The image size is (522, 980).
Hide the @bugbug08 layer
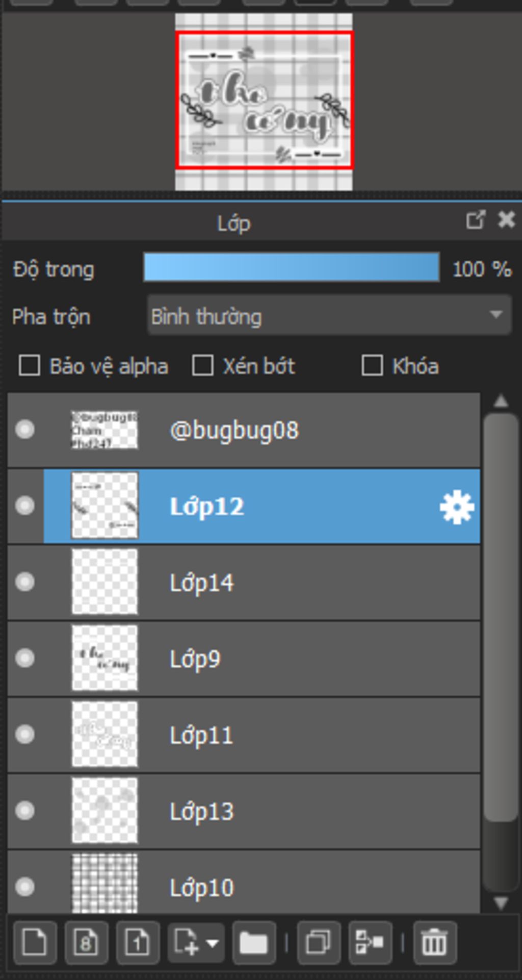tap(25, 430)
